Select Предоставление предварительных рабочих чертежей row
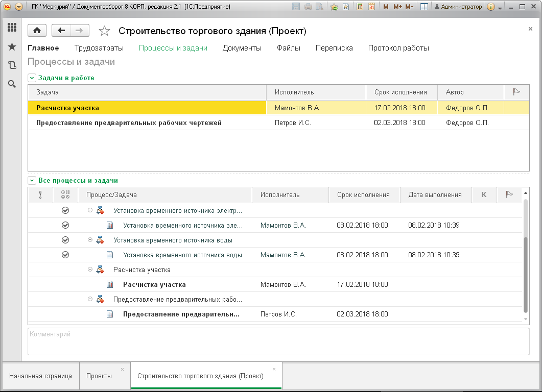Screen dimensions: 542x392 click(x=278, y=122)
